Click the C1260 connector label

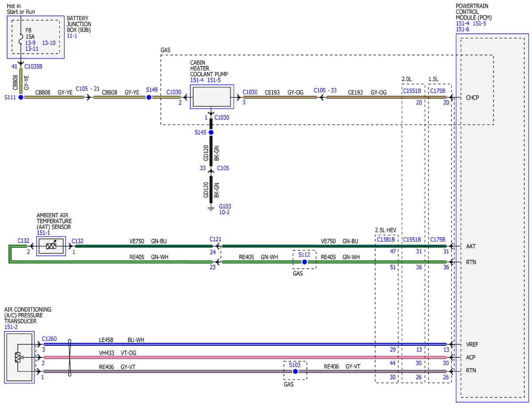pos(49,339)
